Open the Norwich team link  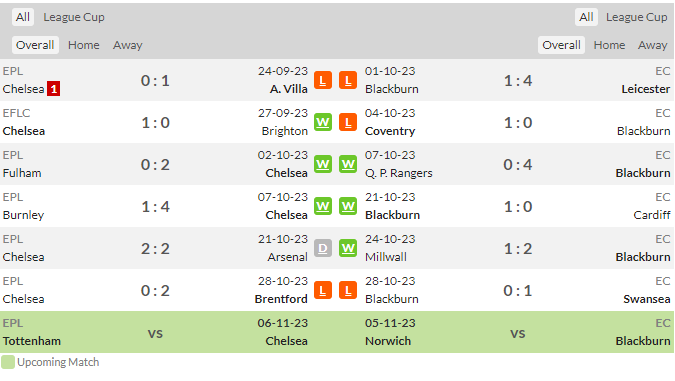(388, 341)
